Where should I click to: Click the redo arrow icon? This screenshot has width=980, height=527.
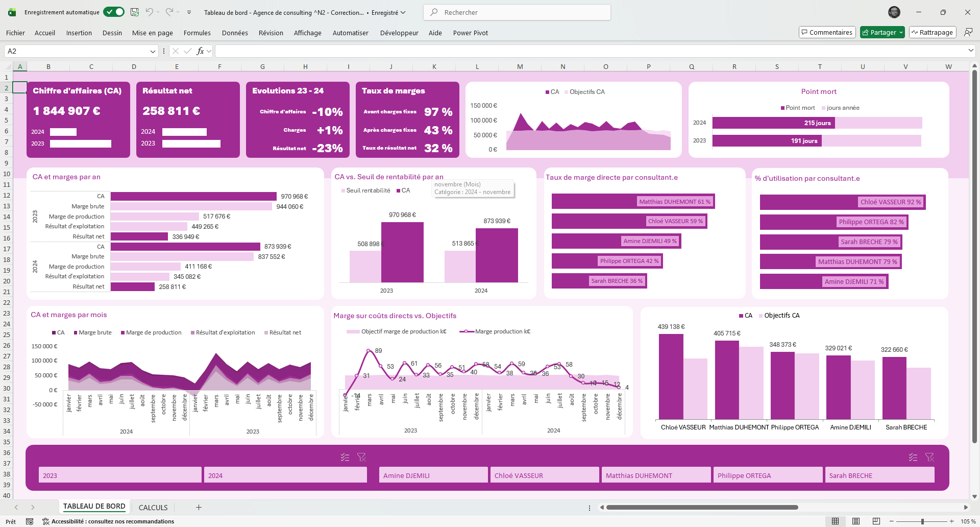pyautogui.click(x=169, y=12)
